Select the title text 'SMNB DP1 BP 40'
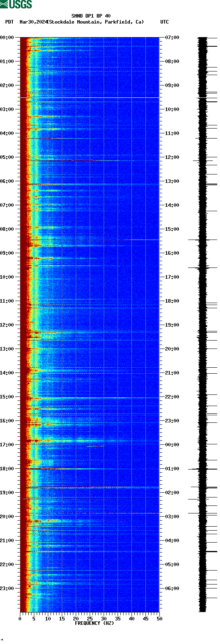Image resolution: width=220 pixels, height=644 pixels. pyautogui.click(x=91, y=16)
